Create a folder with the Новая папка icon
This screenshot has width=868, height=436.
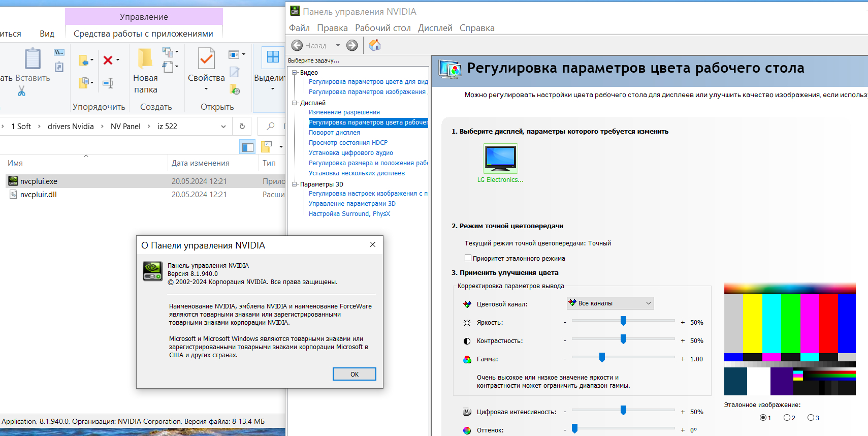point(145,58)
